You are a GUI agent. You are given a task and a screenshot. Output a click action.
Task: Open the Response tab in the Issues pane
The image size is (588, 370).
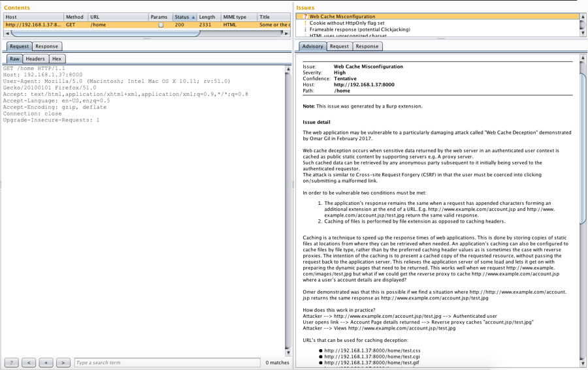(367, 46)
